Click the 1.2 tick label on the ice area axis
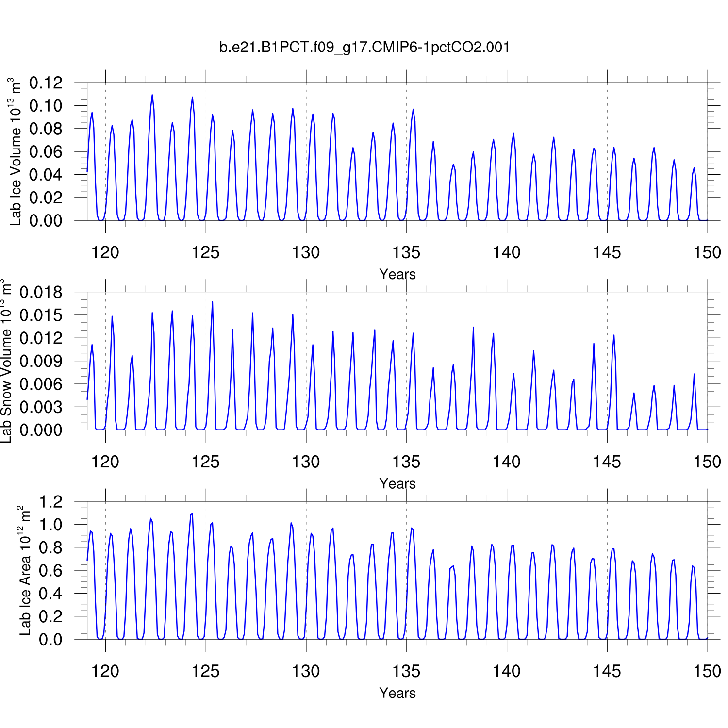The height and width of the screenshot is (728, 728). point(51,502)
